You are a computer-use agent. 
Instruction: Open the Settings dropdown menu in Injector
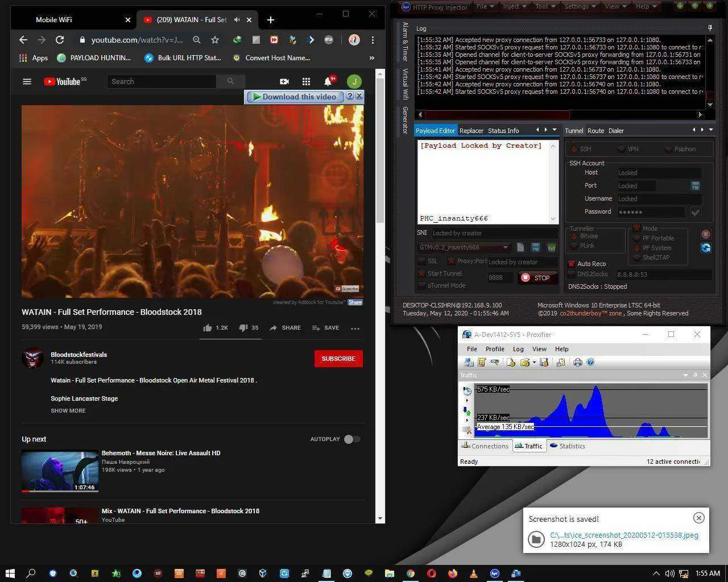point(580,6)
